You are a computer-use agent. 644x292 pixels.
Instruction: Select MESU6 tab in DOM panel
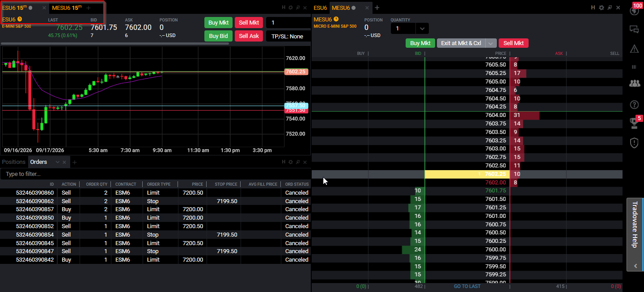pos(341,8)
